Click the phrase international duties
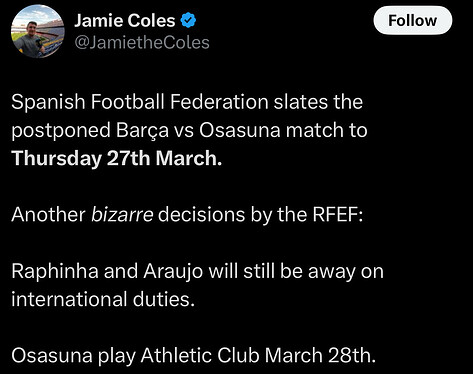The image size is (473, 374). tap(103, 299)
